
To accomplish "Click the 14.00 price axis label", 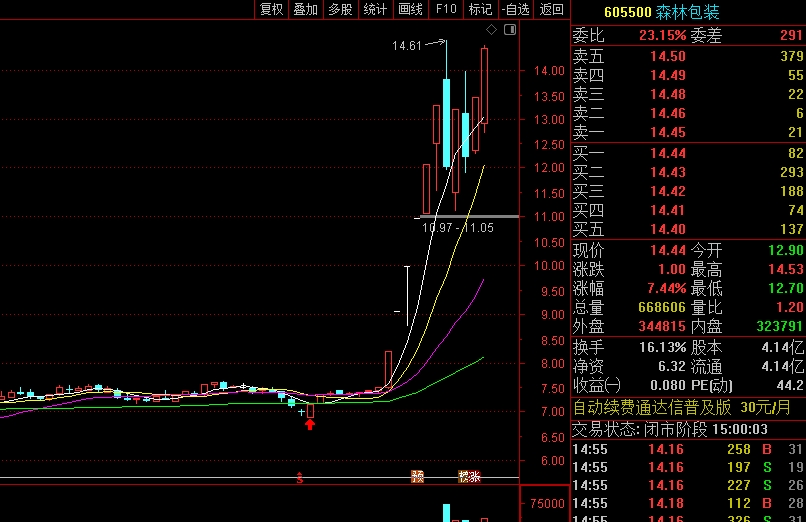I will pos(549,71).
